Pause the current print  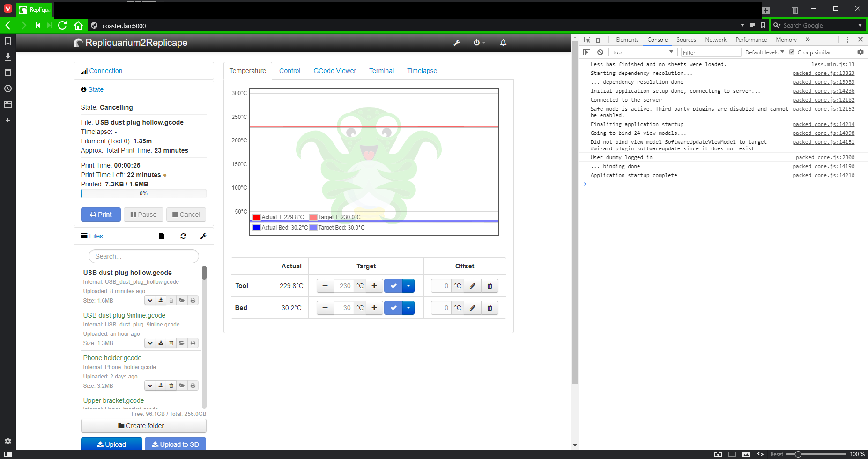143,214
